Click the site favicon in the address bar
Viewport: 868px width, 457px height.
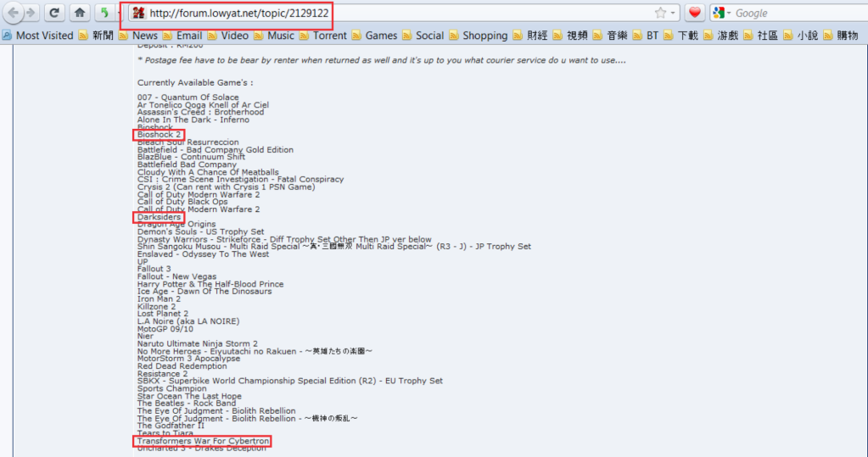[137, 14]
